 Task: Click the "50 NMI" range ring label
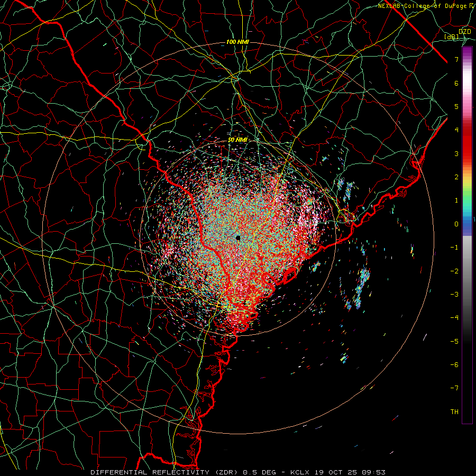tap(237, 140)
